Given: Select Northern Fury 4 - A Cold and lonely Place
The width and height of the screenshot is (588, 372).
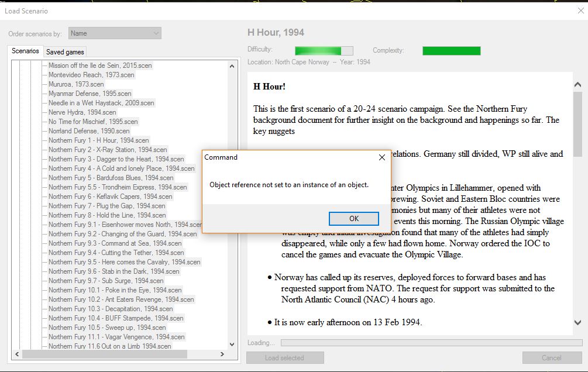Looking at the screenshot, I should coord(122,168).
